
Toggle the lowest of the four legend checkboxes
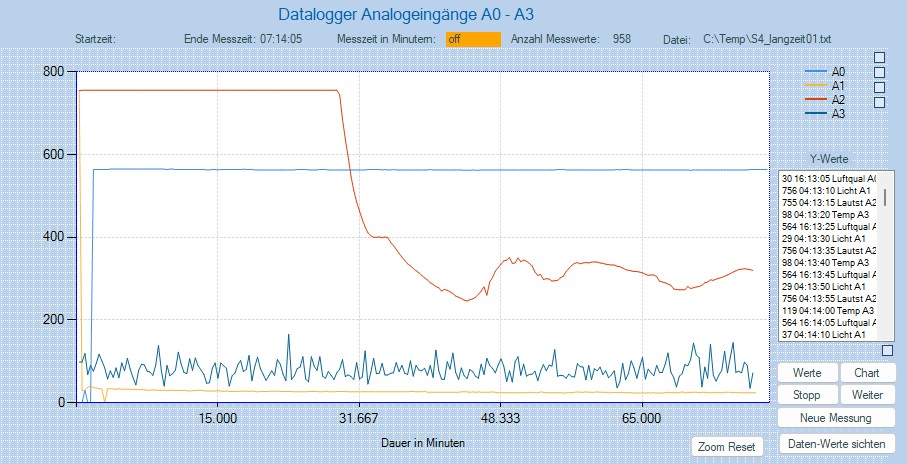coord(880,102)
